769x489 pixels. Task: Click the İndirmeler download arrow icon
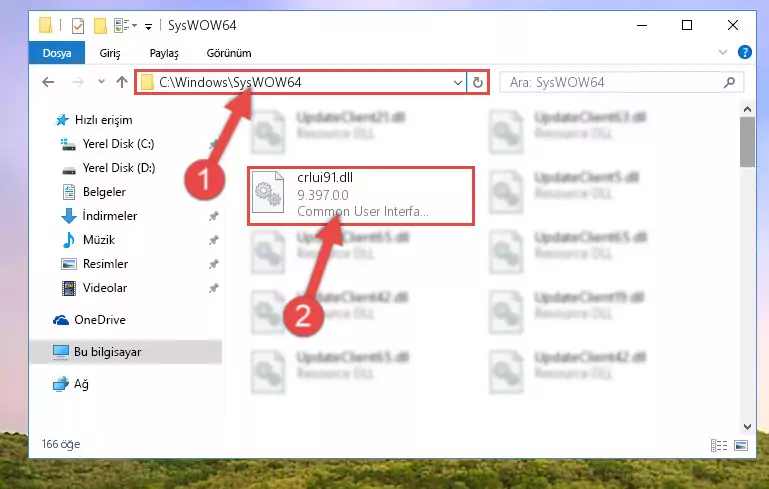coord(69,216)
